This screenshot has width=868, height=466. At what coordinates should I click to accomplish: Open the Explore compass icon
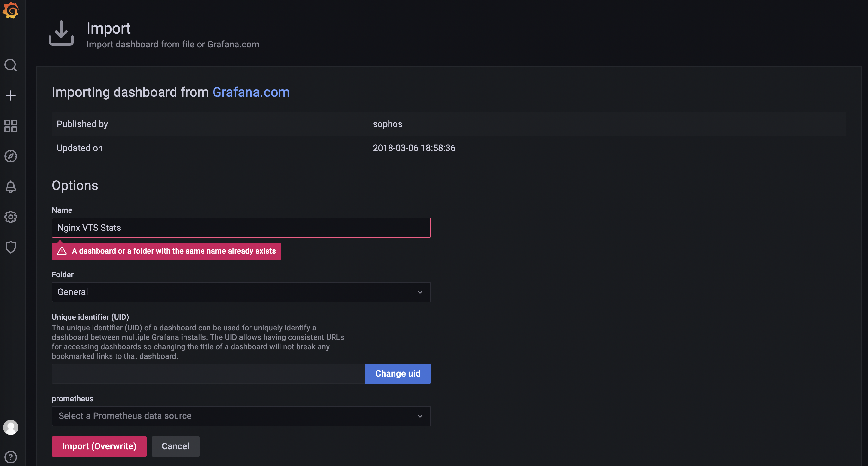coord(10,156)
